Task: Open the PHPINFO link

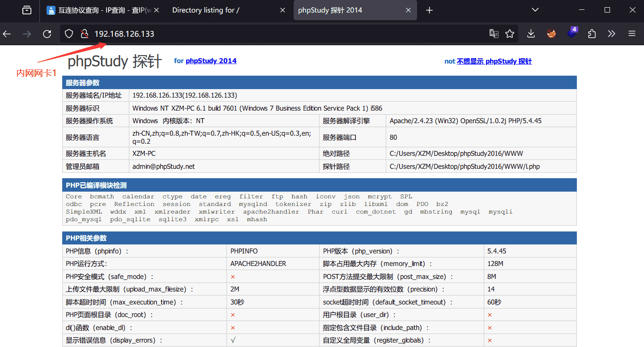Action: click(x=244, y=251)
